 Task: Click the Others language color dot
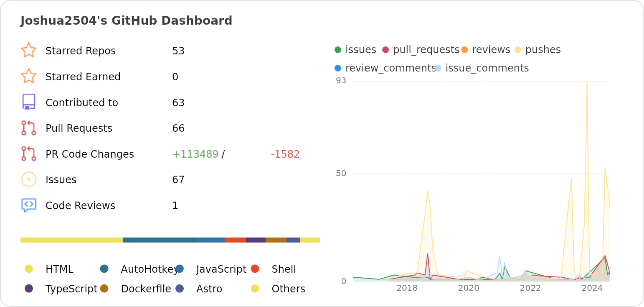[255, 288]
